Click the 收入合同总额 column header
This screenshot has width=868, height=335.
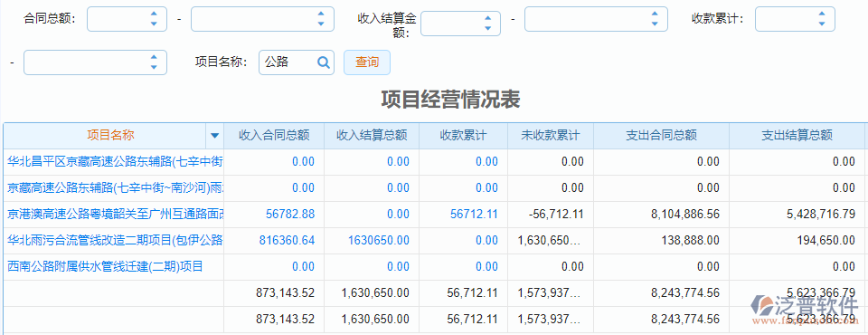pyautogui.click(x=274, y=135)
